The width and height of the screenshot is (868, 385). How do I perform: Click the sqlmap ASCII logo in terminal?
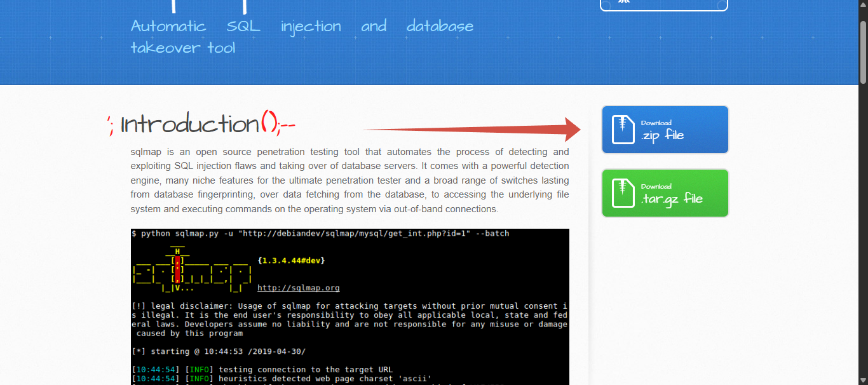pyautogui.click(x=193, y=269)
